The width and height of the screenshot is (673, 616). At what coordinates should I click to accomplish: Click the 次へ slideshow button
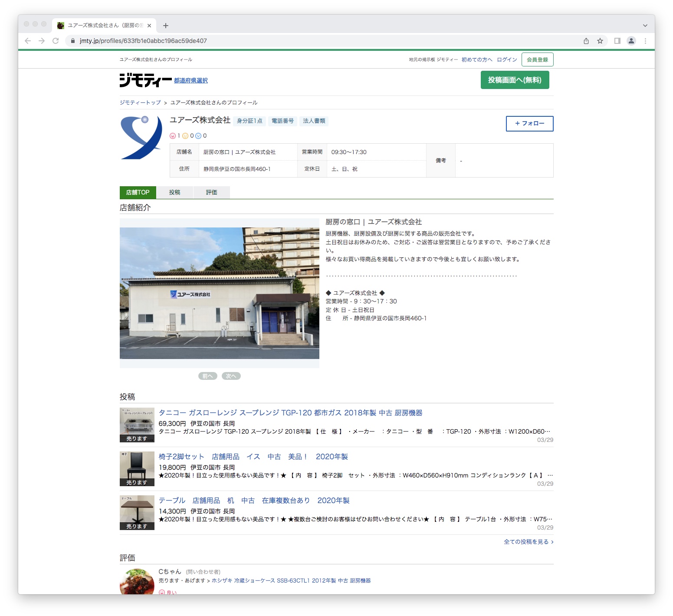coord(231,376)
